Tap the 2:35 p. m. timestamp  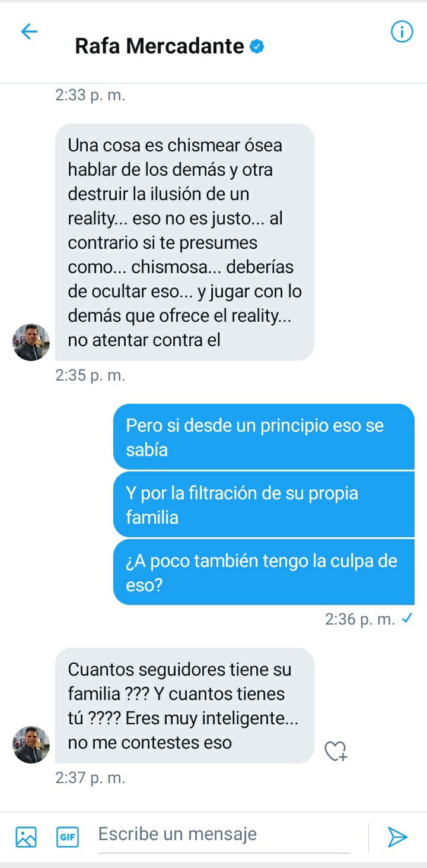[90, 375]
